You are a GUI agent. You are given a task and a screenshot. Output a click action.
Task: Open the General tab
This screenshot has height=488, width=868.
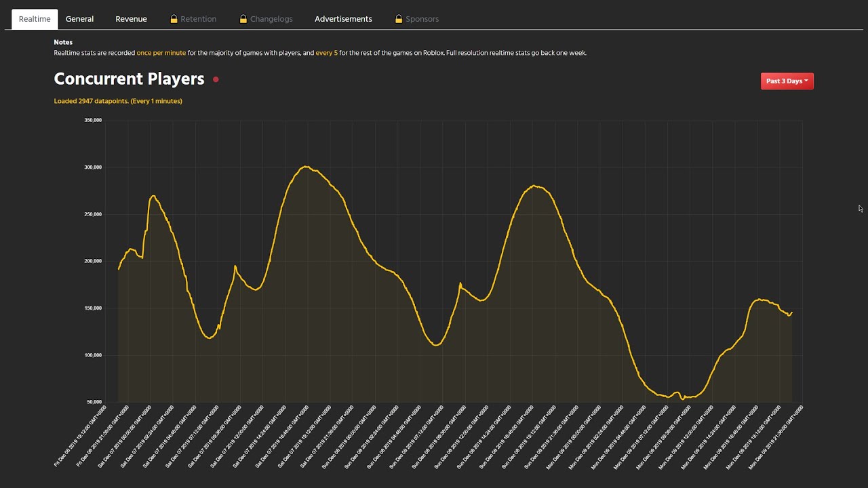pyautogui.click(x=79, y=19)
